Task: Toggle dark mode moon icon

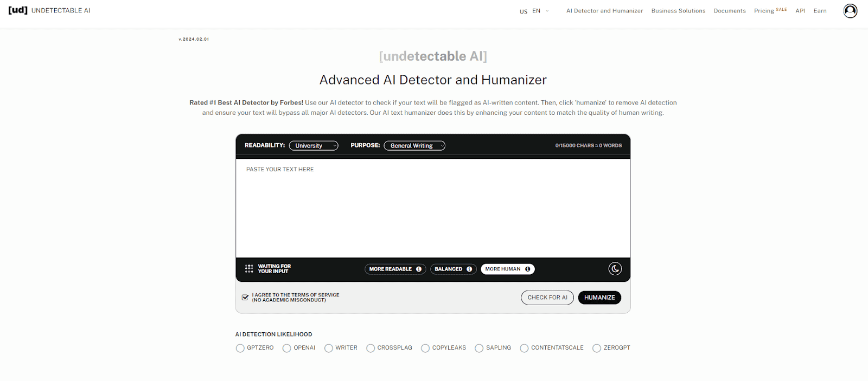Action: [x=615, y=269]
